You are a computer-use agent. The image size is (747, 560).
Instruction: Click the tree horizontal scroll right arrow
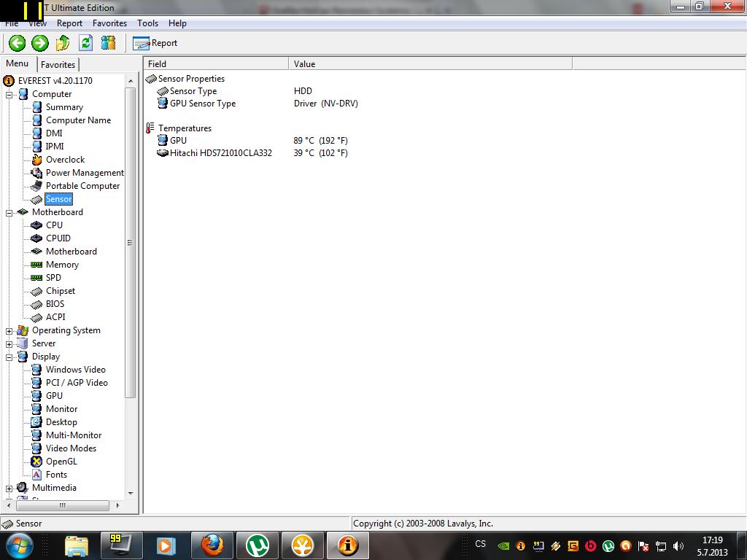(117, 506)
